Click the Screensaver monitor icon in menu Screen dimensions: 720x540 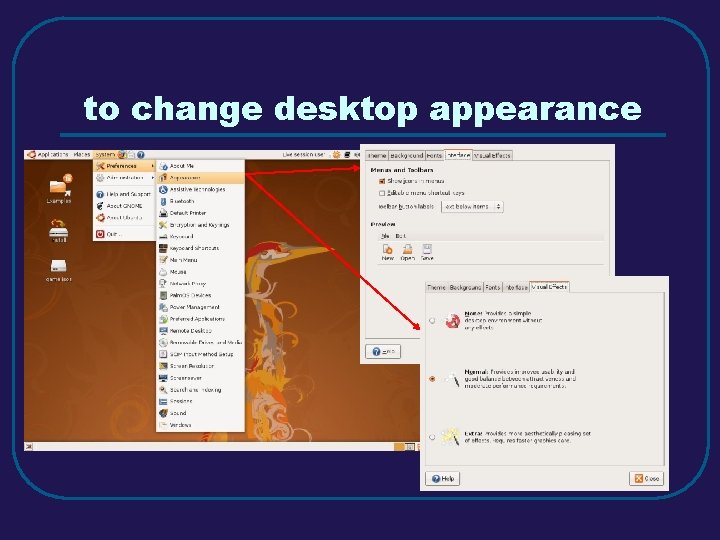(163, 378)
